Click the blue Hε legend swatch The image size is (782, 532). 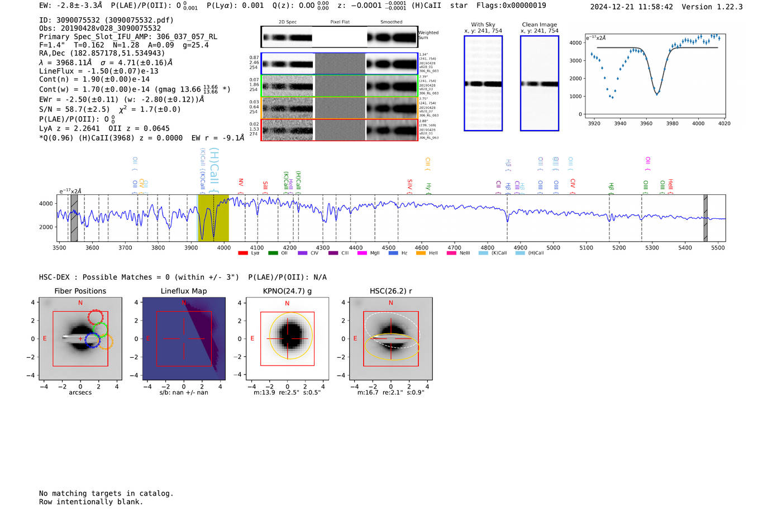click(x=393, y=253)
